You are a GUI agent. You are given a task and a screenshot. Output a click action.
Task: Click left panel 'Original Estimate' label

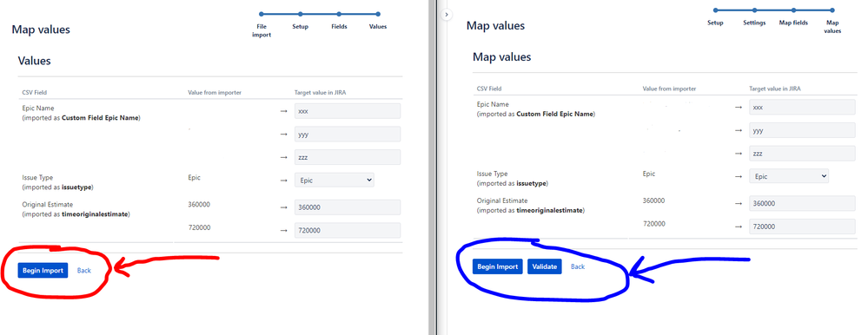(47, 205)
